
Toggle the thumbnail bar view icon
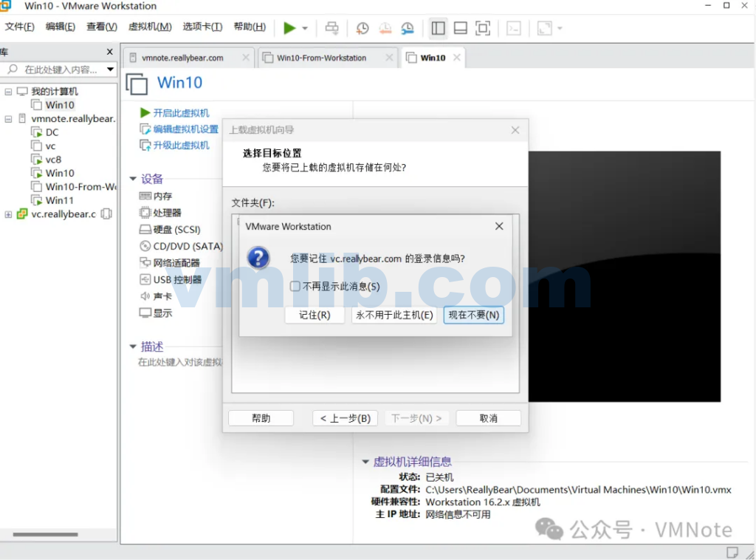(461, 28)
